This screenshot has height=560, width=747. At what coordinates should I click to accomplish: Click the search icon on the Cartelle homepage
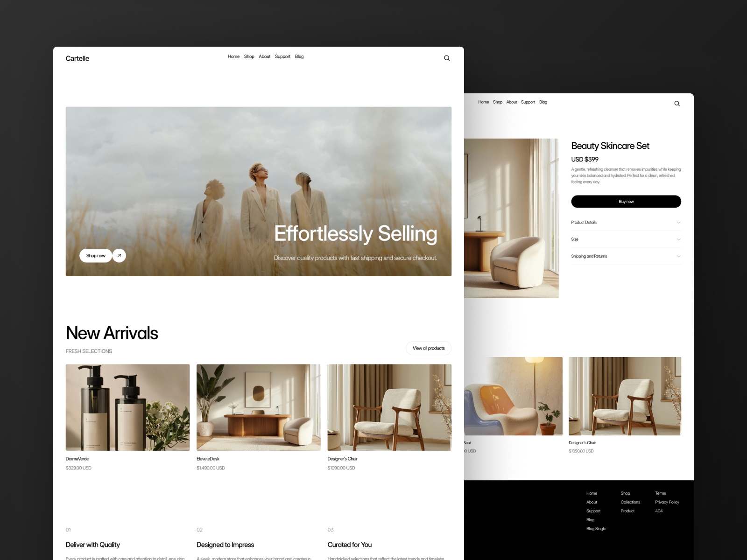[x=447, y=58]
